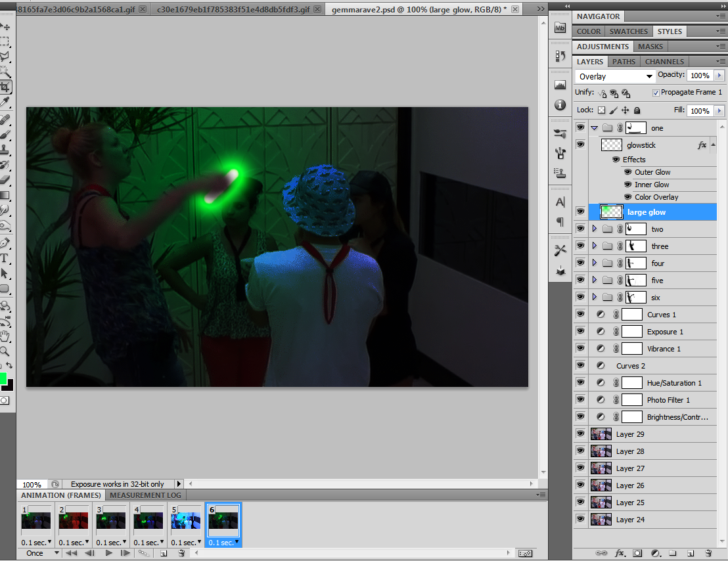
Task: Click lock transparent pixels icon
Action: (602, 110)
